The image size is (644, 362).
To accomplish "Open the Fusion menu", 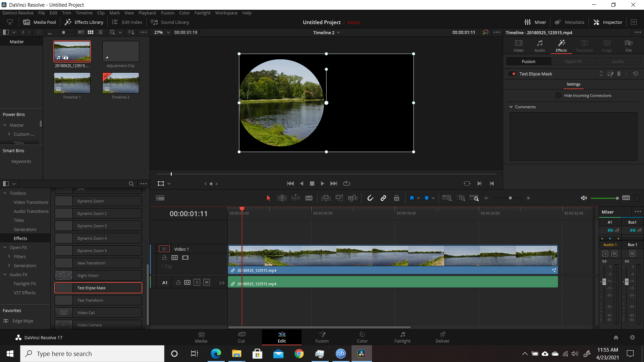I will (x=168, y=13).
